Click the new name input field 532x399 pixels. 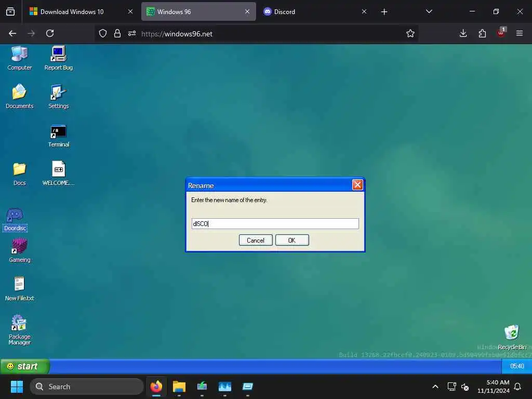275,223
